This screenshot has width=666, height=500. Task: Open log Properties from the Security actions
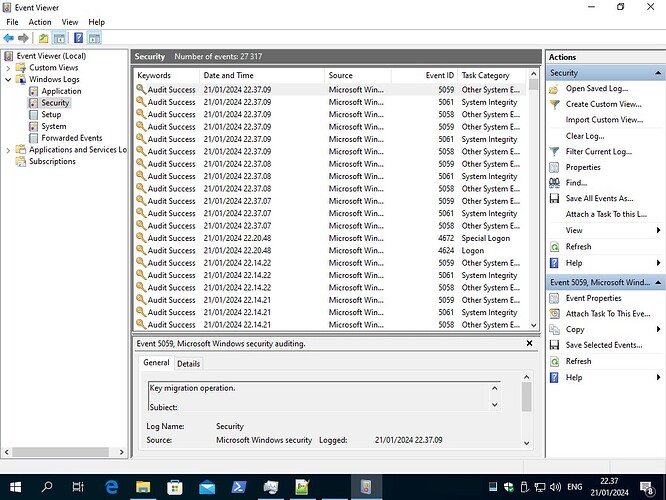pyautogui.click(x=583, y=167)
